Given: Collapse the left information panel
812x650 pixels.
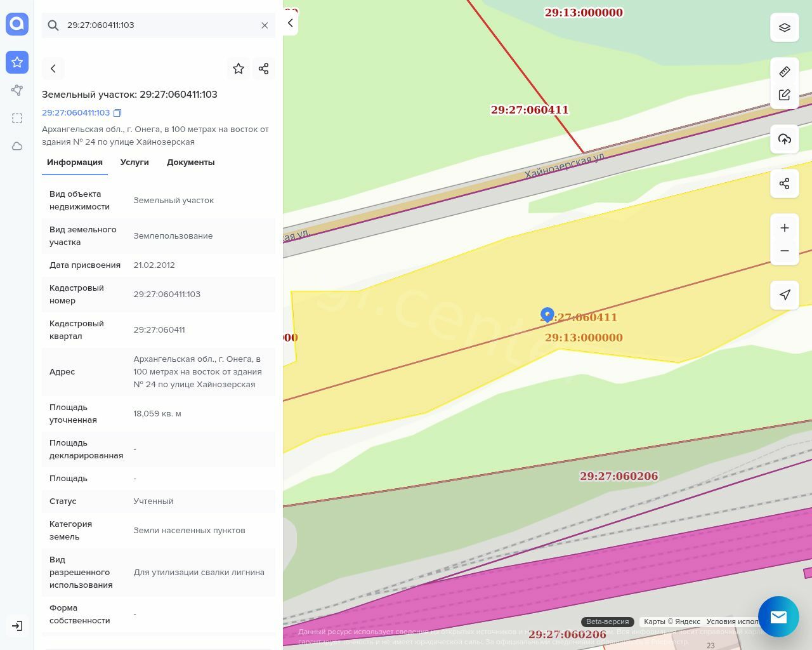Looking at the screenshot, I should pos(290,23).
